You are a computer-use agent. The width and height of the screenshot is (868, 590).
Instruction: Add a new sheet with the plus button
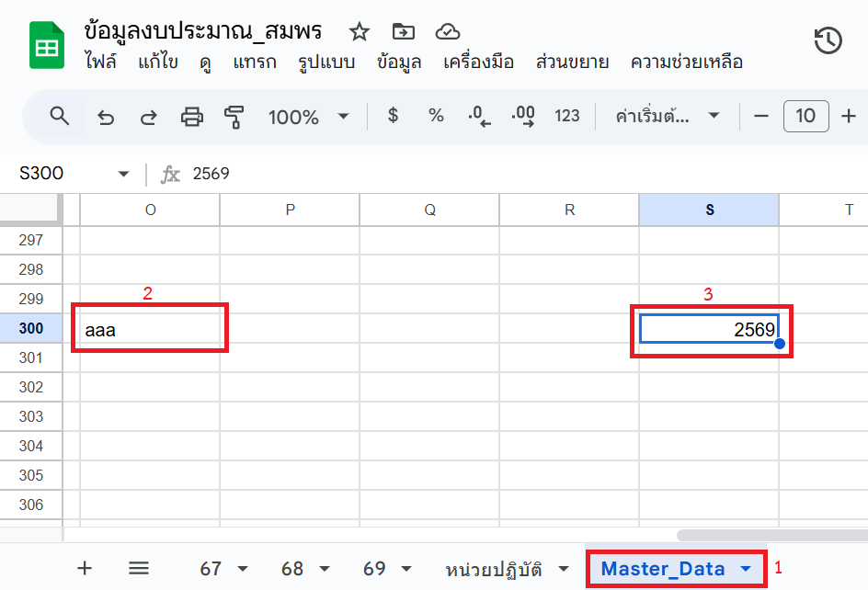tap(84, 569)
